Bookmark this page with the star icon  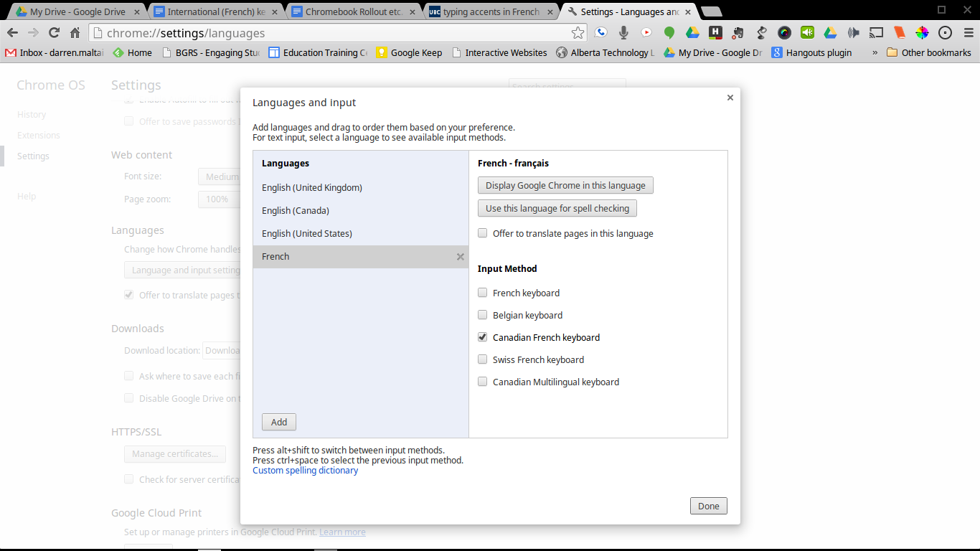[x=578, y=33]
